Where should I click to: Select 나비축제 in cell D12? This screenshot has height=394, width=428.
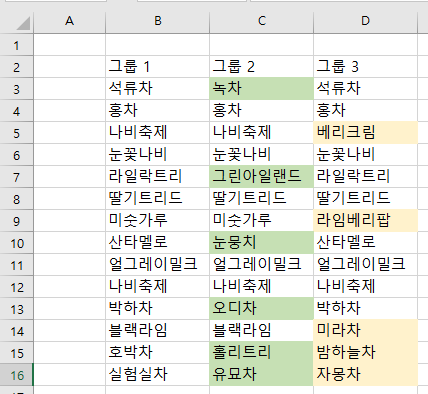pos(365,287)
